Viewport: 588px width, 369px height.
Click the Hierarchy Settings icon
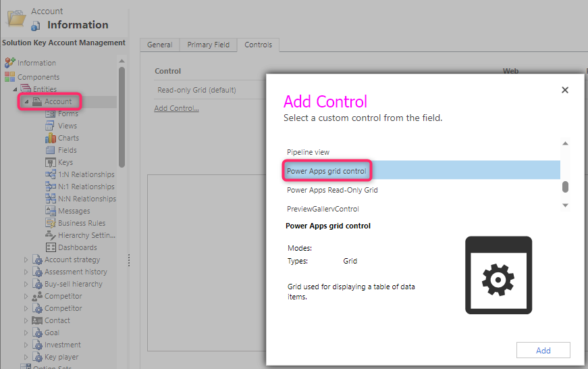pyautogui.click(x=50, y=235)
